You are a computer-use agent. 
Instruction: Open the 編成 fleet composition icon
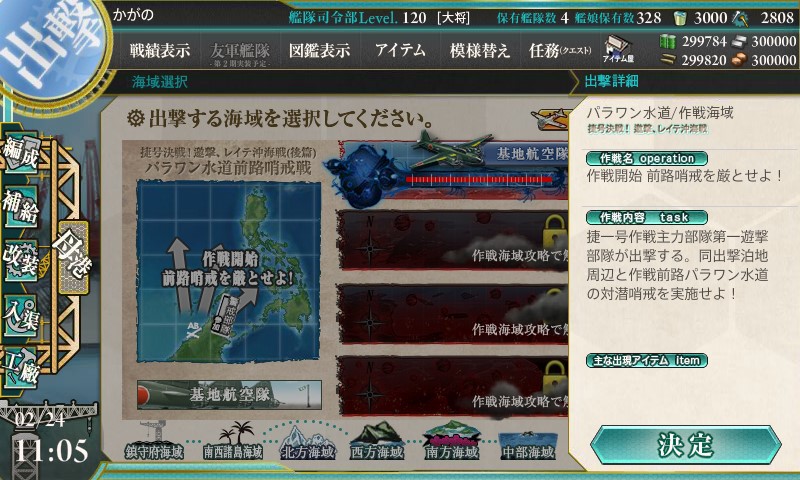(x=21, y=152)
